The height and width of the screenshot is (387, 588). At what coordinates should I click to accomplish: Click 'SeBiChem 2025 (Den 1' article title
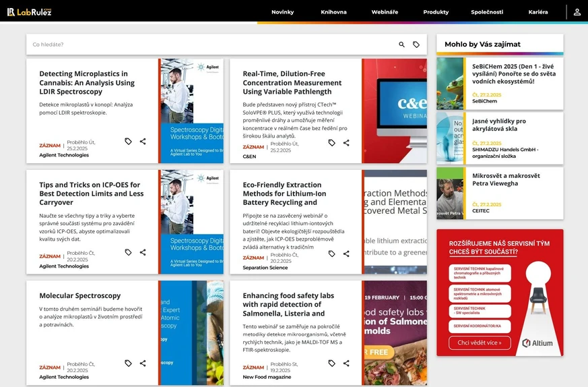514,74
